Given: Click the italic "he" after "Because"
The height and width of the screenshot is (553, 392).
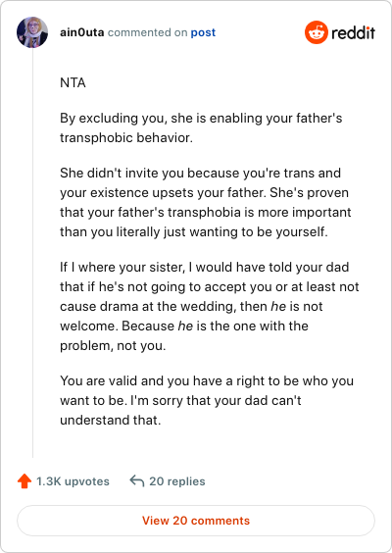Looking at the screenshot, I should click(185, 326).
